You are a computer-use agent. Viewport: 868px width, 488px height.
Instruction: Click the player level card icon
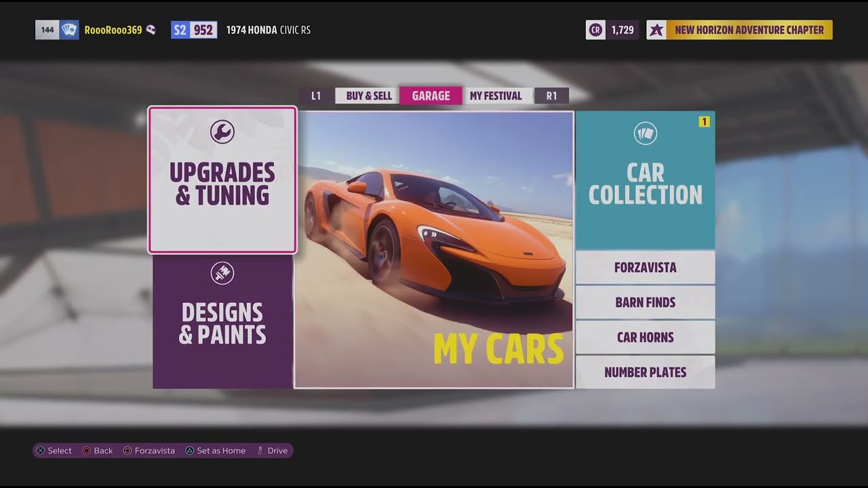(x=69, y=30)
